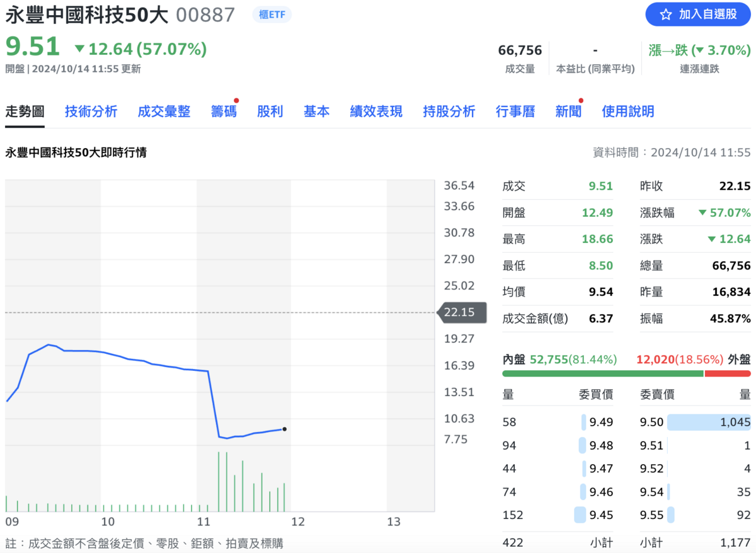Open 使用說明 link
756x553 pixels.
coord(627,111)
